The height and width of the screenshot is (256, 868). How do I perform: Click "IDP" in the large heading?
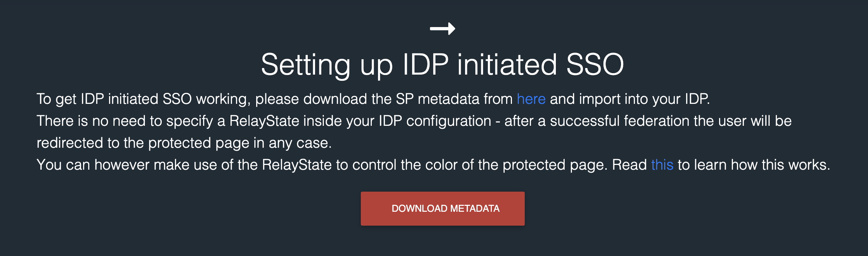[425, 64]
